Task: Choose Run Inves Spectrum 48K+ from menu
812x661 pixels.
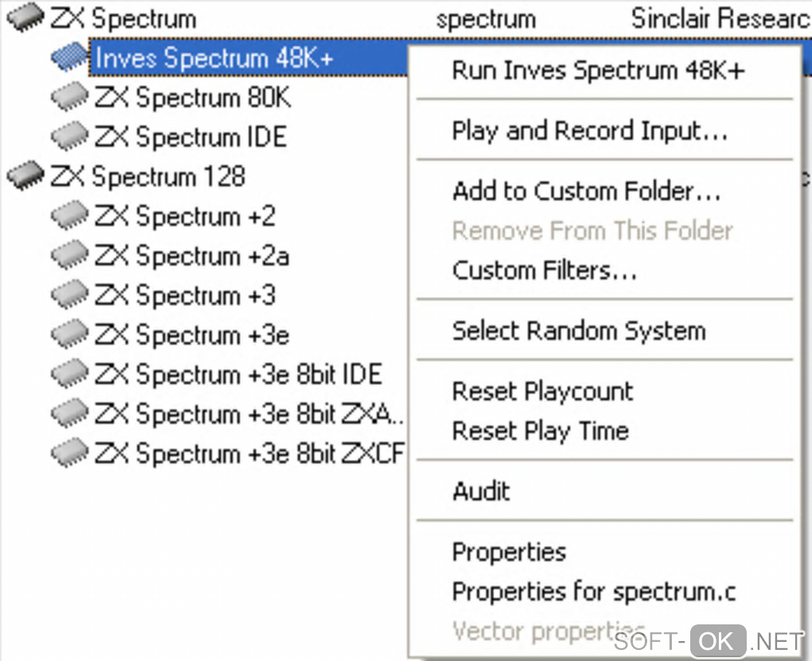Action: click(598, 70)
